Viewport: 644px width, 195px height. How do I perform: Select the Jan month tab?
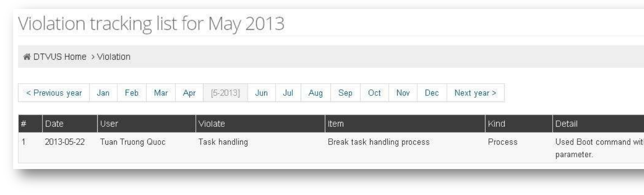[x=103, y=93]
